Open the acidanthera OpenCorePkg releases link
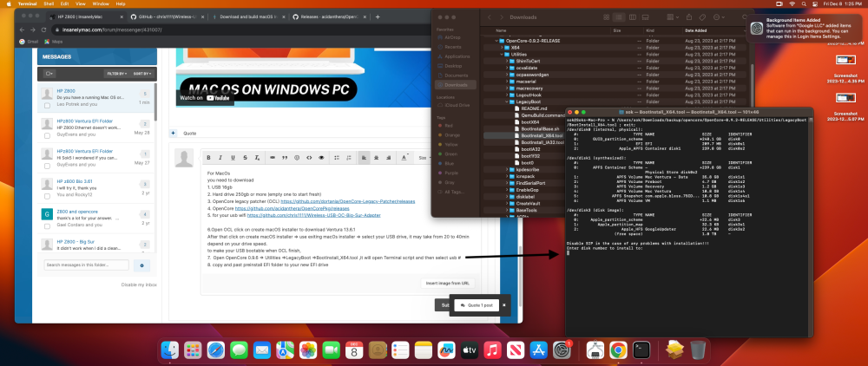 tap(292, 209)
